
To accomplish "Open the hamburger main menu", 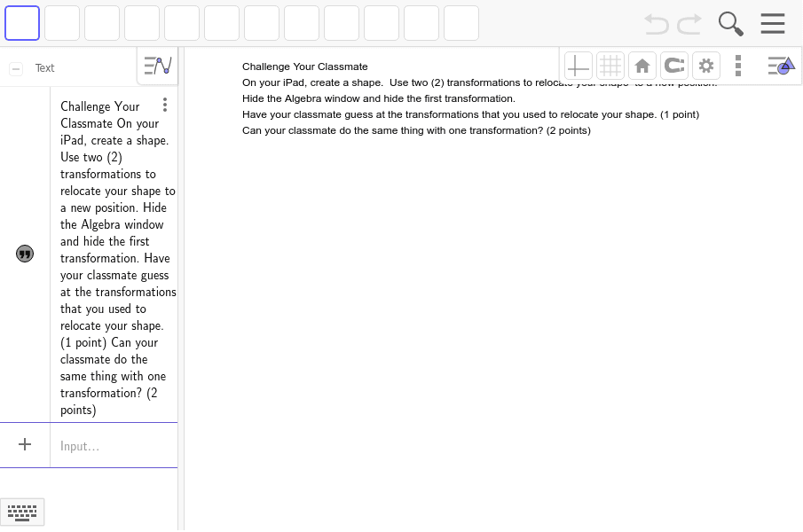I will 772,24.
